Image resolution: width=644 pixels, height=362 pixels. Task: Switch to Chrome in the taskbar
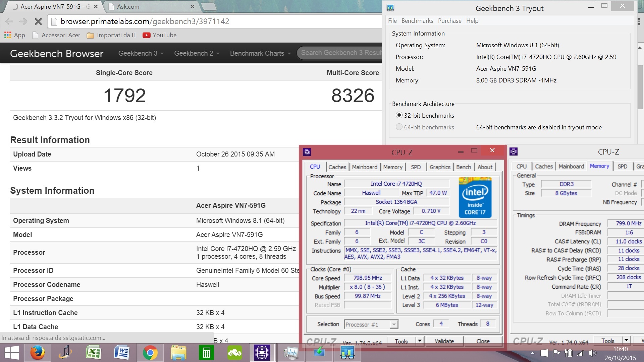[x=150, y=353]
